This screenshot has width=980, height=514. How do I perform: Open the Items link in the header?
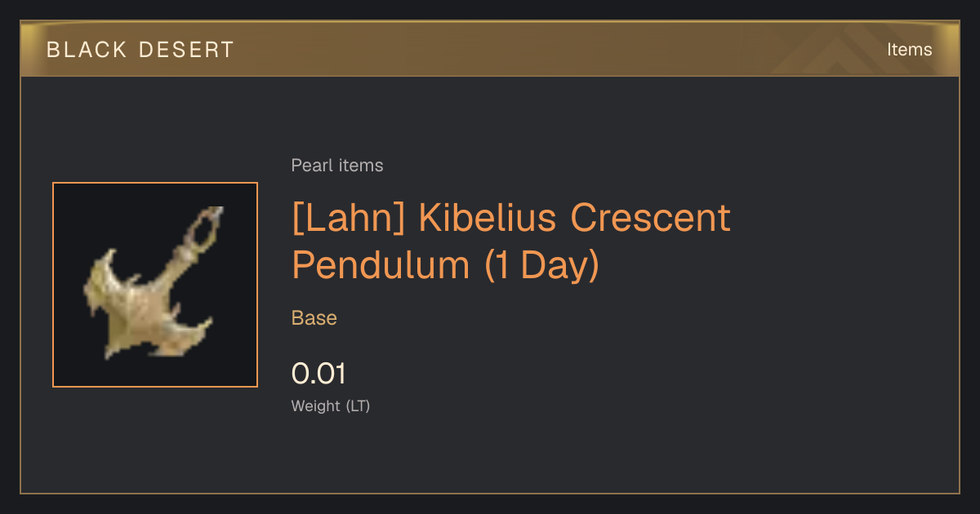[909, 50]
